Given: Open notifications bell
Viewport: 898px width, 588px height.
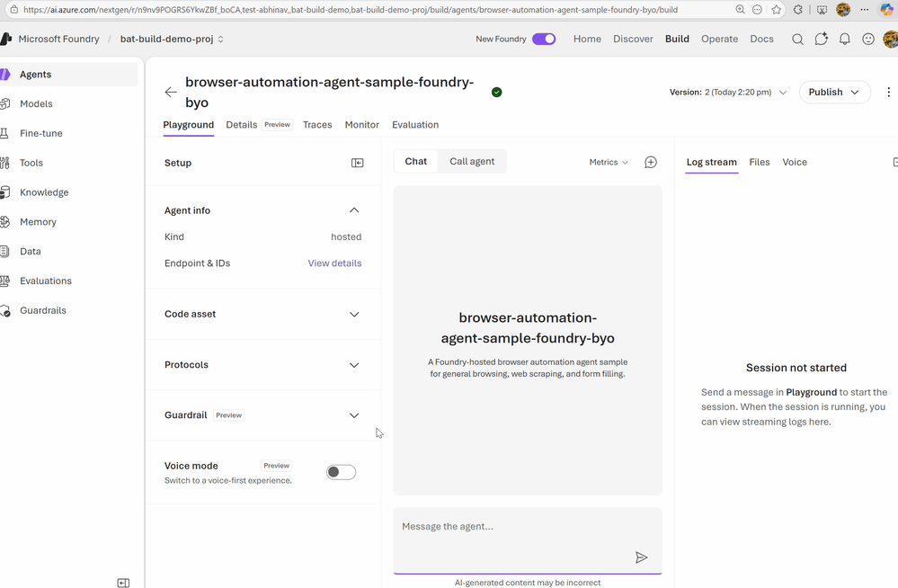Looking at the screenshot, I should (845, 39).
